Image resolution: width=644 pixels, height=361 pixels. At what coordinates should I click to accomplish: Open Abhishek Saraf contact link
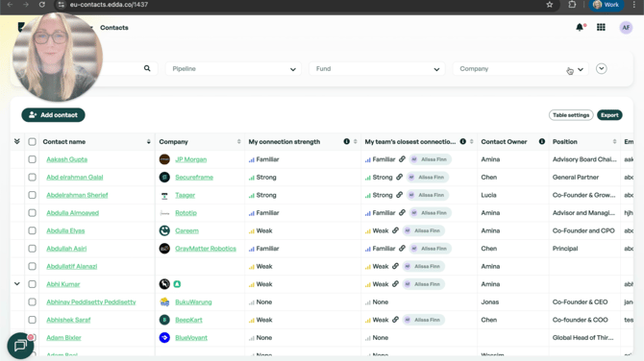coord(68,320)
